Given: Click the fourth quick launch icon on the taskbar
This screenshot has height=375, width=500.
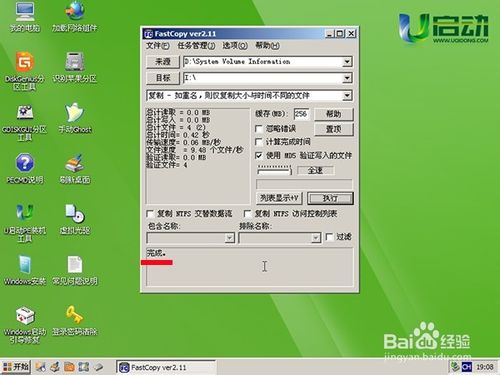Looking at the screenshot, I should (84, 367).
